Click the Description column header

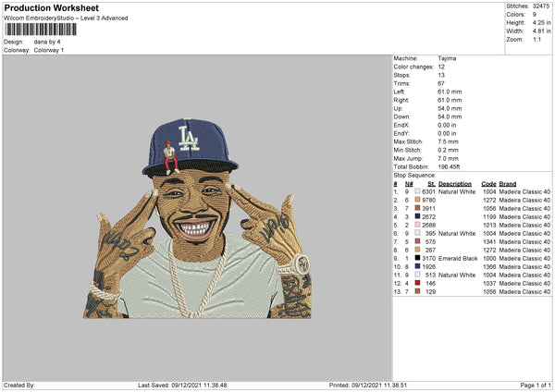click(x=455, y=184)
